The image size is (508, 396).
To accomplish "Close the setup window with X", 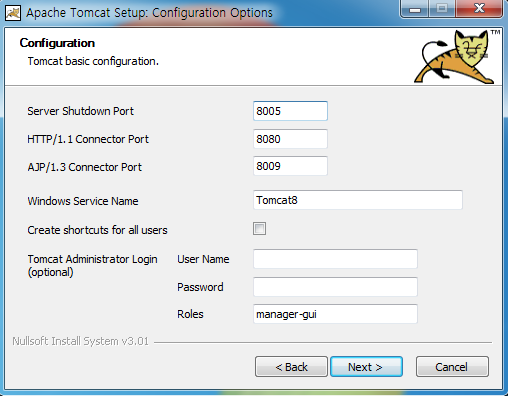I will pos(479,9).
